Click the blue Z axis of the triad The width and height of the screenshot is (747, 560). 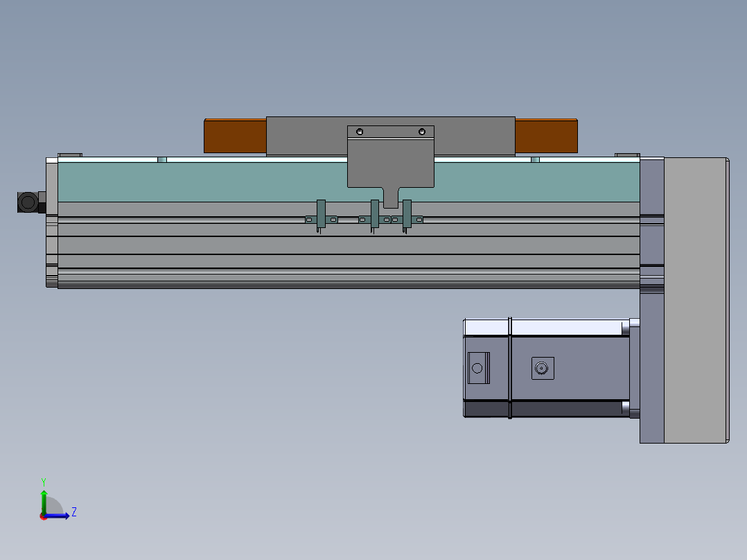coord(57,516)
